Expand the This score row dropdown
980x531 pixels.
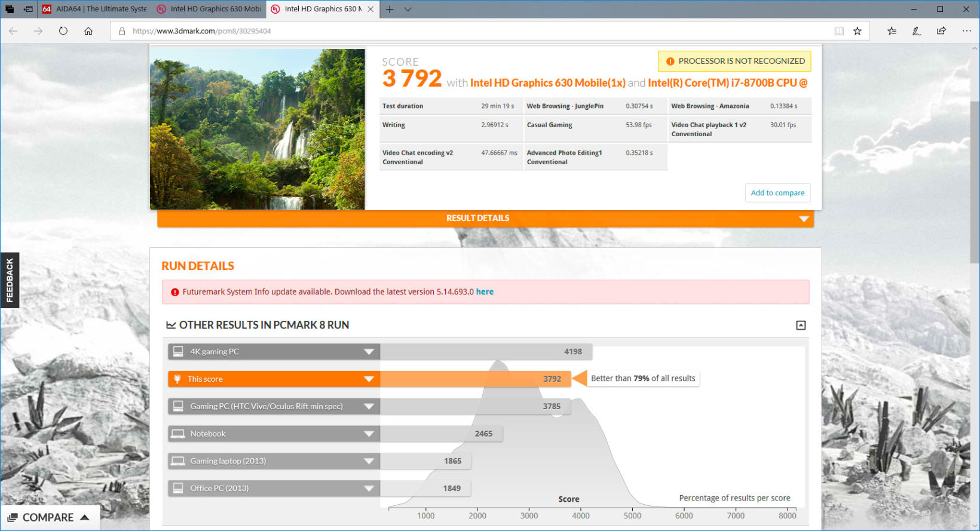369,379
